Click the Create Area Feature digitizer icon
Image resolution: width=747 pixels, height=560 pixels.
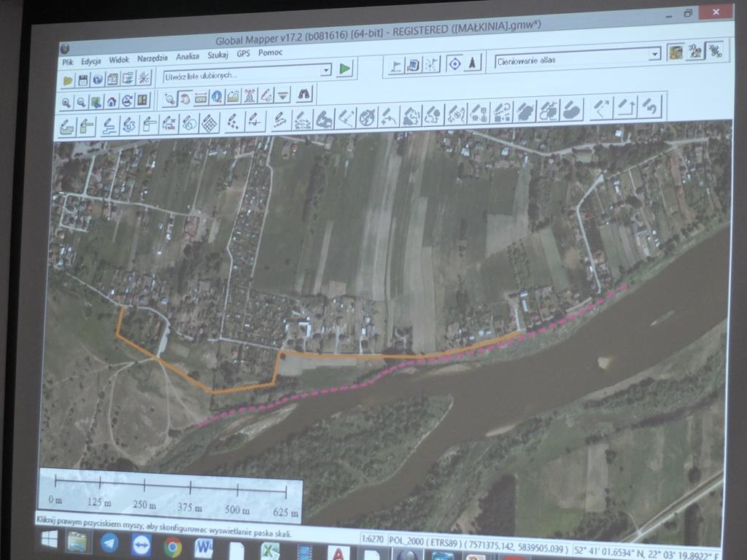point(66,127)
